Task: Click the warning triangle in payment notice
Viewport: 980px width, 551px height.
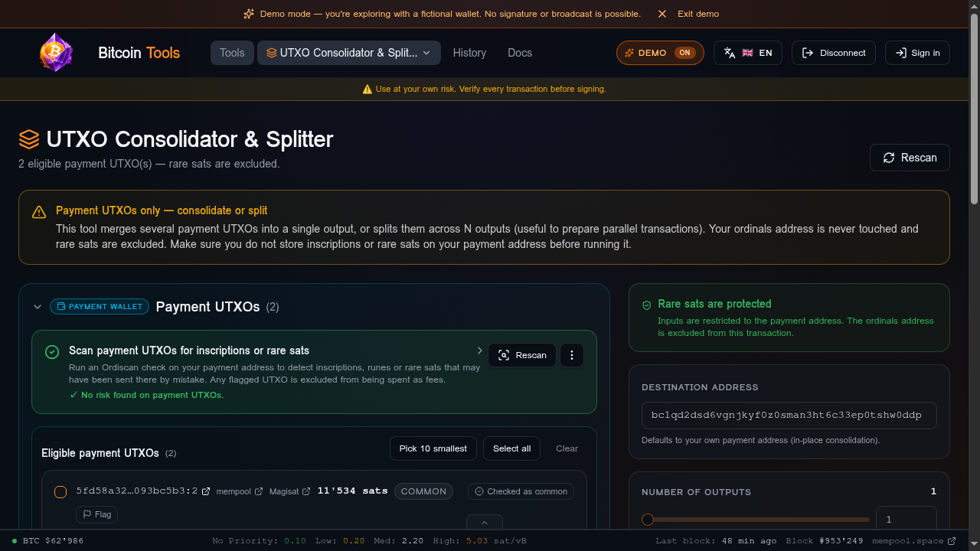Action: click(39, 213)
